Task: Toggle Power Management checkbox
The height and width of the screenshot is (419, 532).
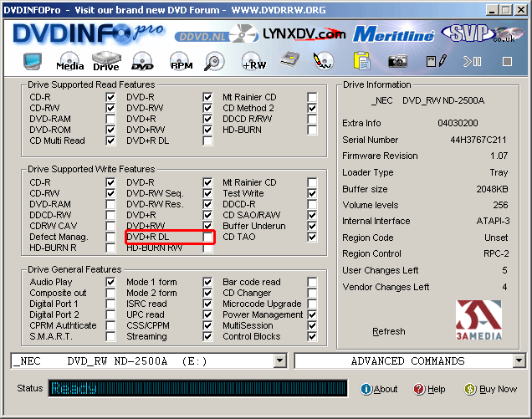Action: (x=312, y=314)
